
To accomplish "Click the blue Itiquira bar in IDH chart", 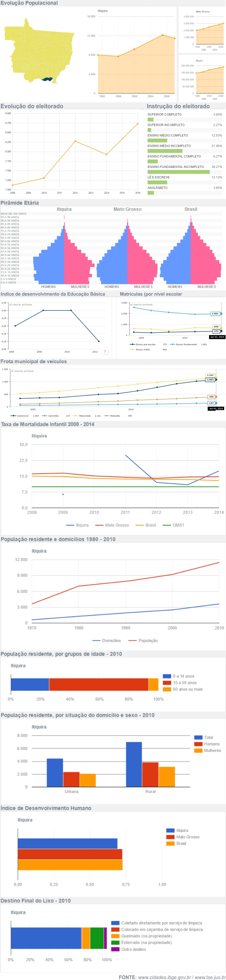I will point(67,844).
